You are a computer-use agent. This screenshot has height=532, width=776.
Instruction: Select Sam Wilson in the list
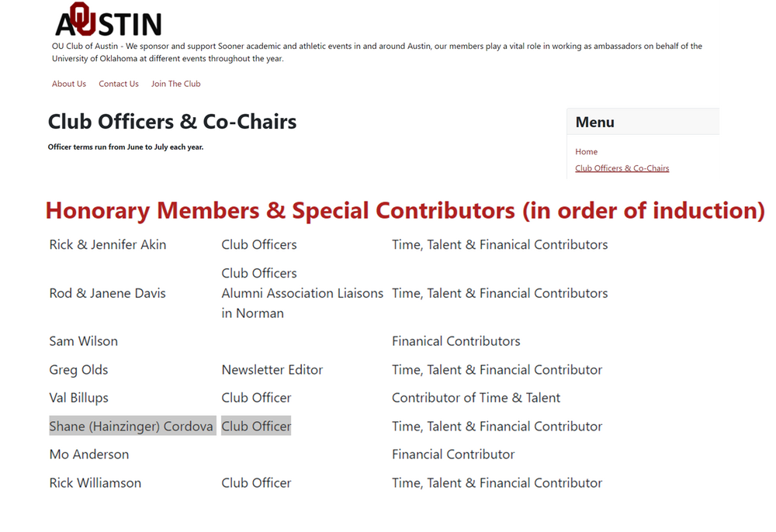[83, 341]
